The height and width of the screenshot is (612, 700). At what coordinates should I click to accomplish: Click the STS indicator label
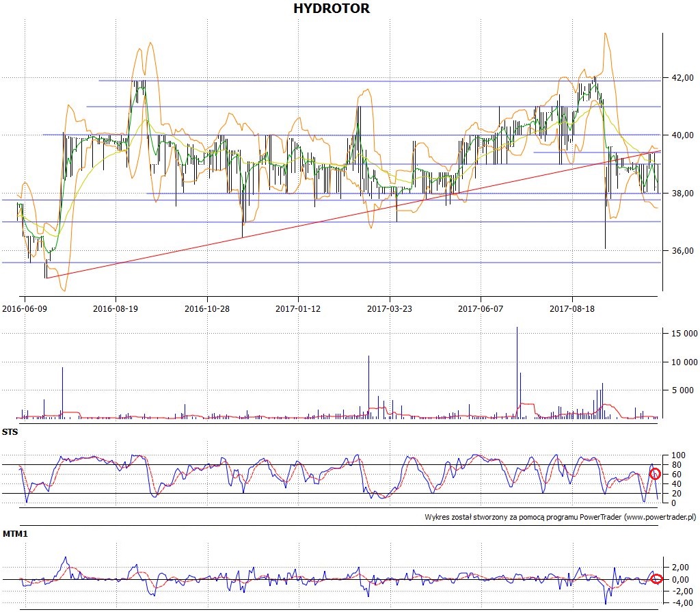[10, 432]
